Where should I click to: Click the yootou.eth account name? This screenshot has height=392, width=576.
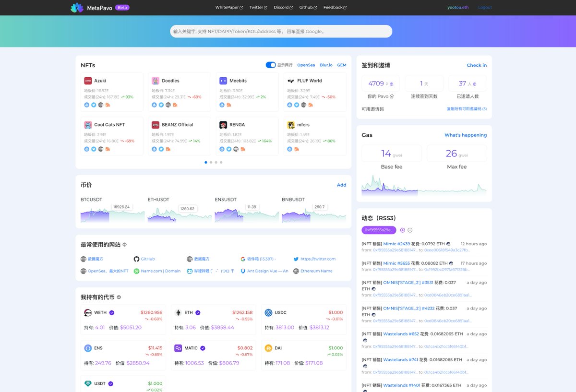pyautogui.click(x=458, y=7)
